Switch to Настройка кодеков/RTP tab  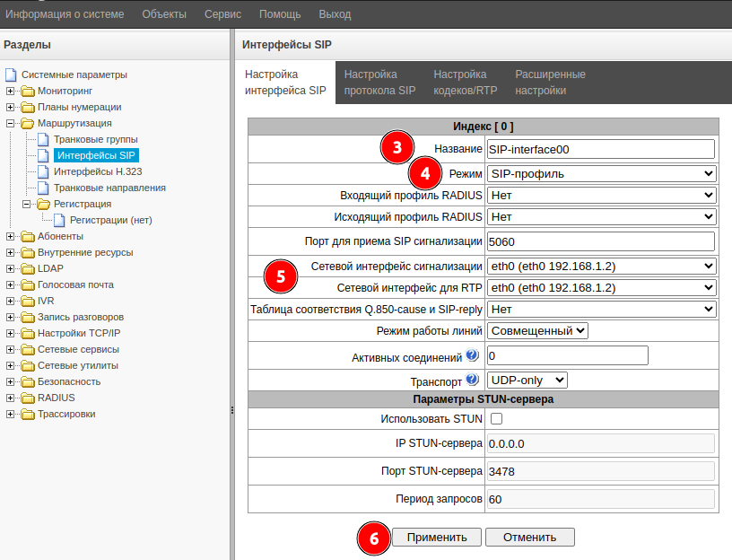click(465, 83)
